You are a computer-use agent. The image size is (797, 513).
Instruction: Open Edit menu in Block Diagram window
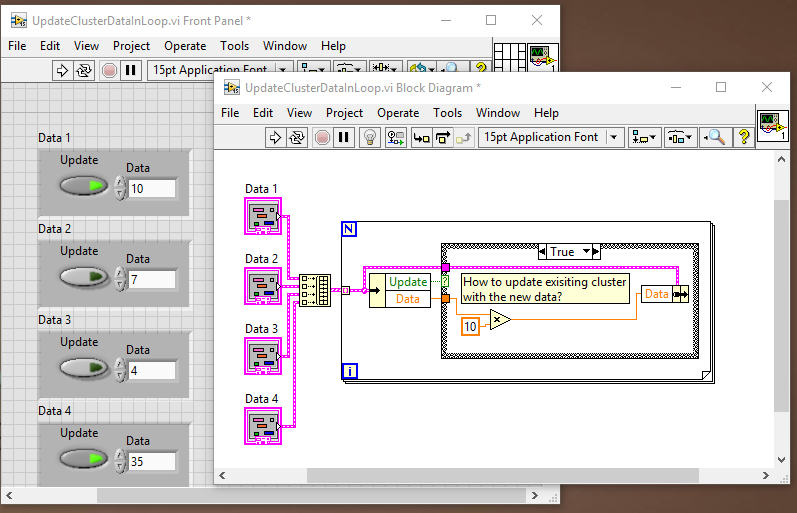[x=263, y=113]
